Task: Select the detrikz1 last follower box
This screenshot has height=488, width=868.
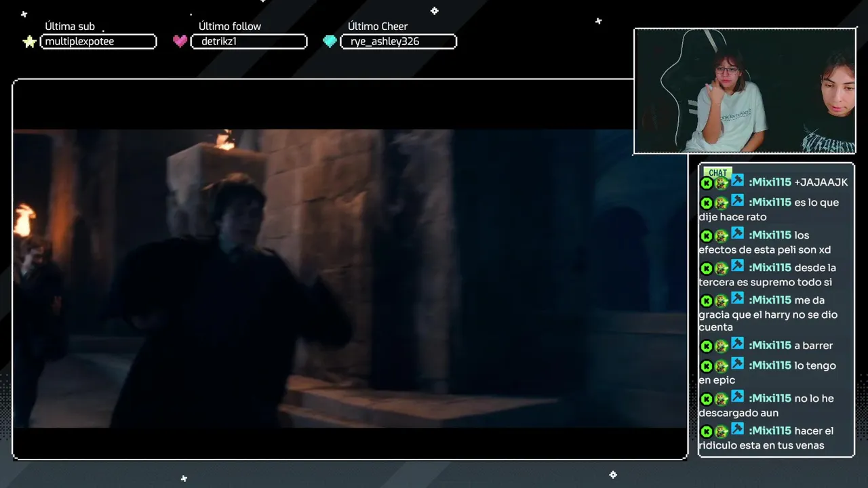Action: pos(249,41)
